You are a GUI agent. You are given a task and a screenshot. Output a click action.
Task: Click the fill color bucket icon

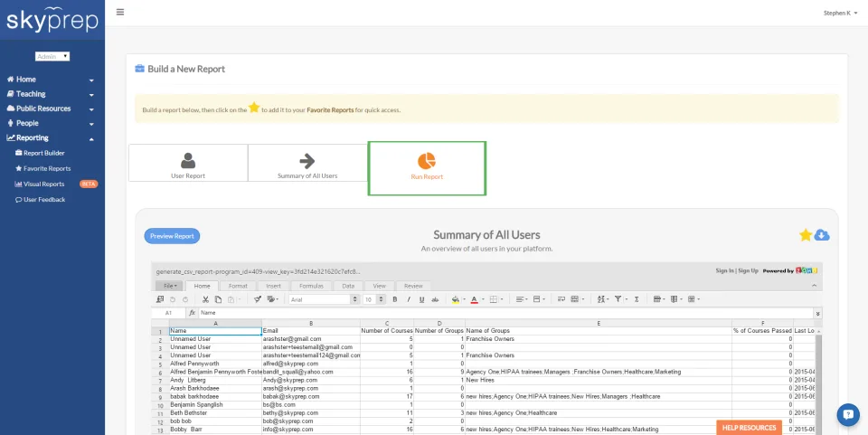455,299
